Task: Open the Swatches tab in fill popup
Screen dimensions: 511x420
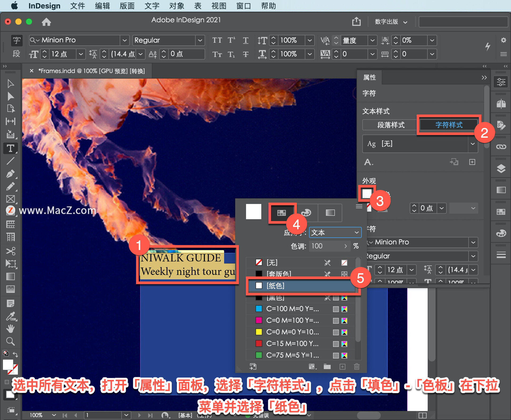Action: coord(282,213)
